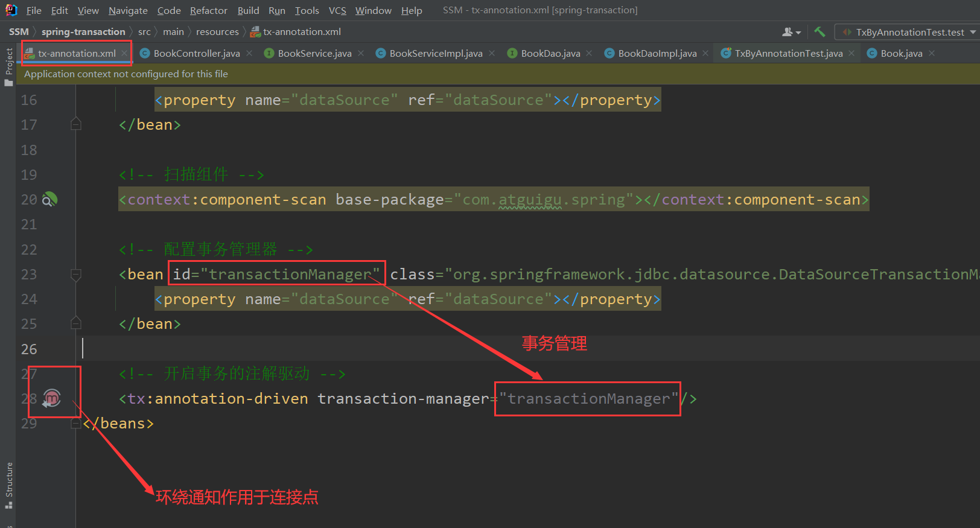Open the View menu
Screen dimensions: 980x528
pyautogui.click(x=88, y=10)
